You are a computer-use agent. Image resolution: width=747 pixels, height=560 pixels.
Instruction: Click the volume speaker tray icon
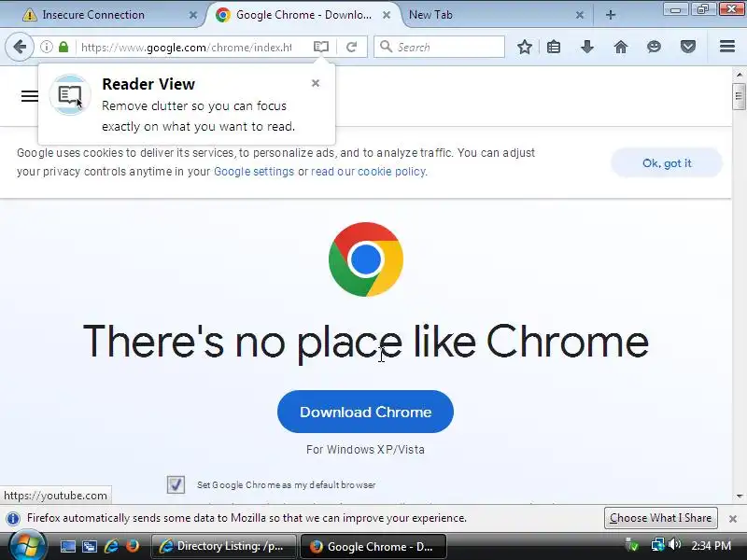click(674, 545)
